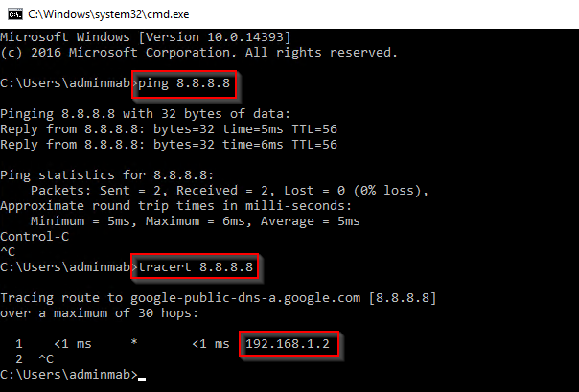Click the highlighted 192.168.1.2 hop address
Screen dimensions: 579x392
[289, 344]
